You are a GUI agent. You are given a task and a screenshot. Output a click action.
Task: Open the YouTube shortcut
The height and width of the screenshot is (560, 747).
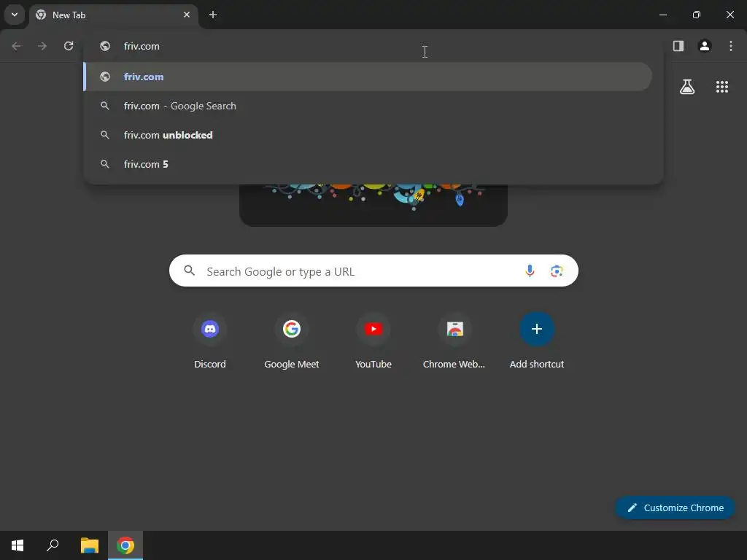click(373, 341)
